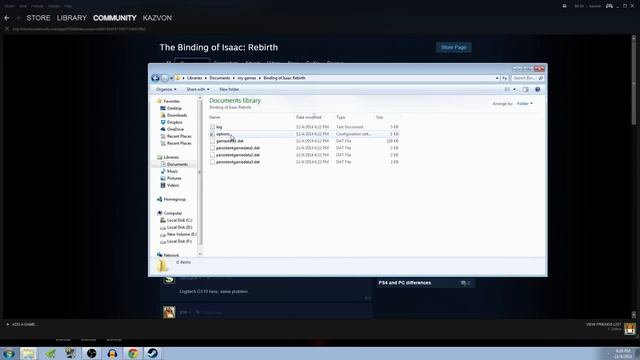Open VIEW FRIENDS LIST in Steam

tap(603, 324)
